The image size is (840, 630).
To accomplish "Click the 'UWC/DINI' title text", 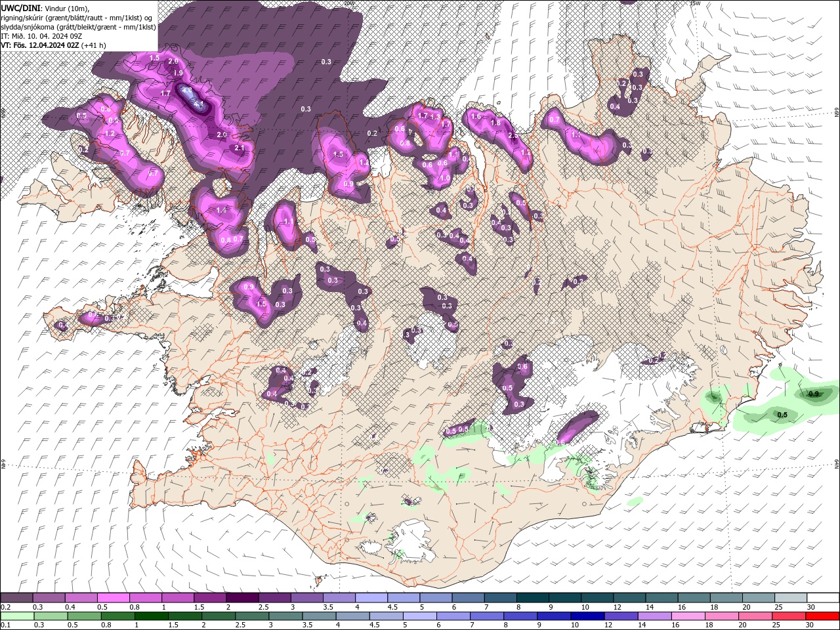I will pos(20,7).
